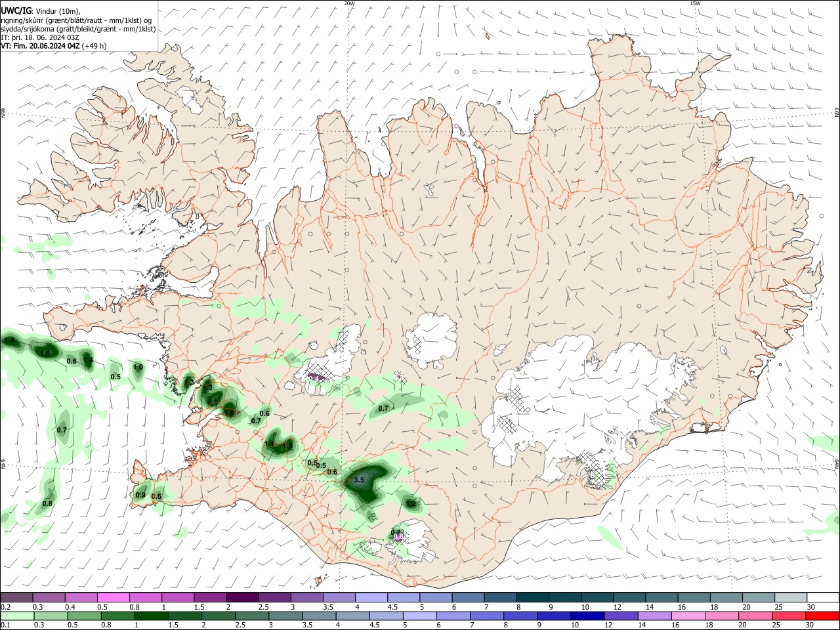Pick the light pink rain swatch between 16 and 18
The image size is (840, 630).
click(x=688, y=616)
